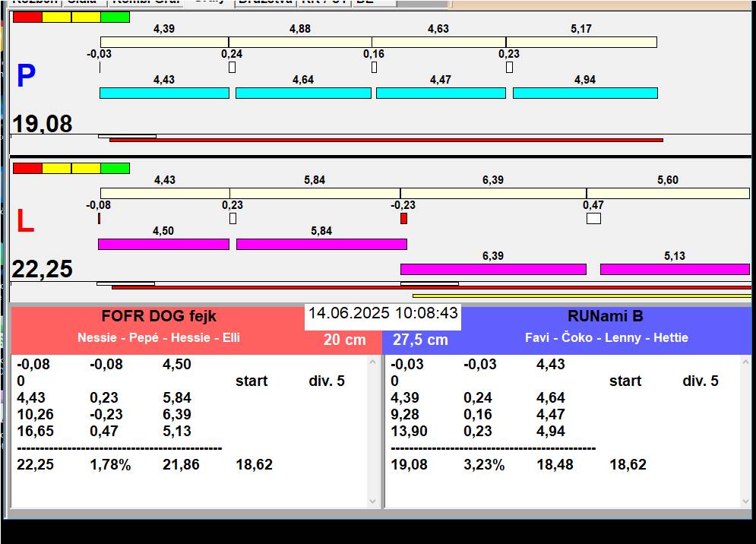Click the FOFR DOG fejk team header
Viewport: 756px width, 544px height.
click(159, 317)
